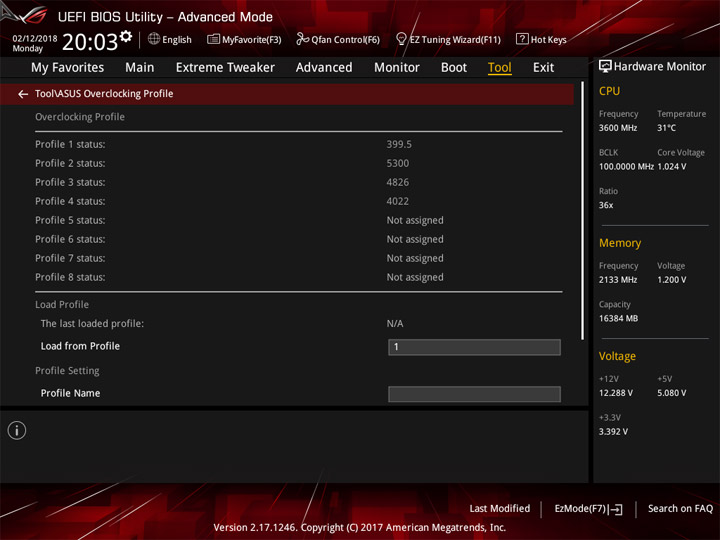The height and width of the screenshot is (540, 720).
Task: Click the N/A last loaded value
Action: click(395, 324)
